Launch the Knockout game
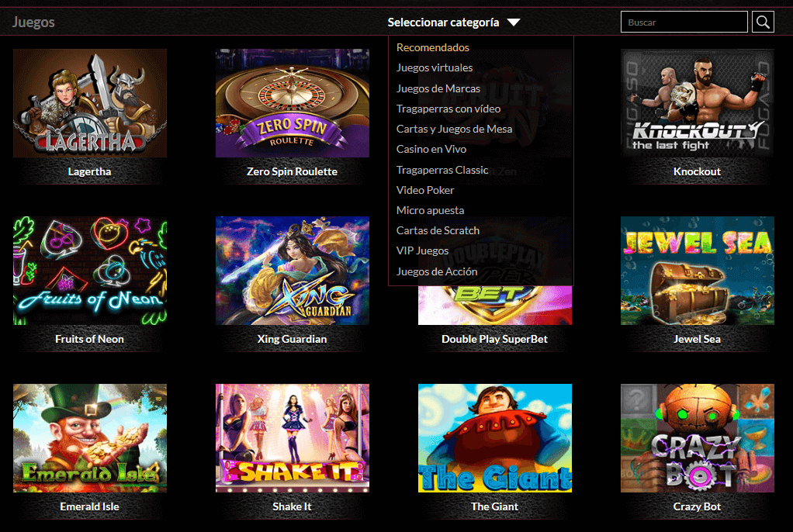The image size is (793, 532). (697, 102)
